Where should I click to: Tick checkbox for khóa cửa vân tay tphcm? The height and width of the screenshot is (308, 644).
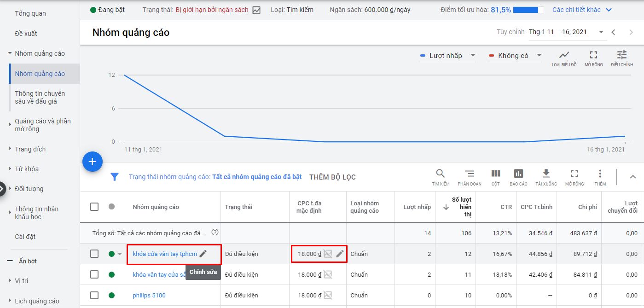pyautogui.click(x=94, y=254)
